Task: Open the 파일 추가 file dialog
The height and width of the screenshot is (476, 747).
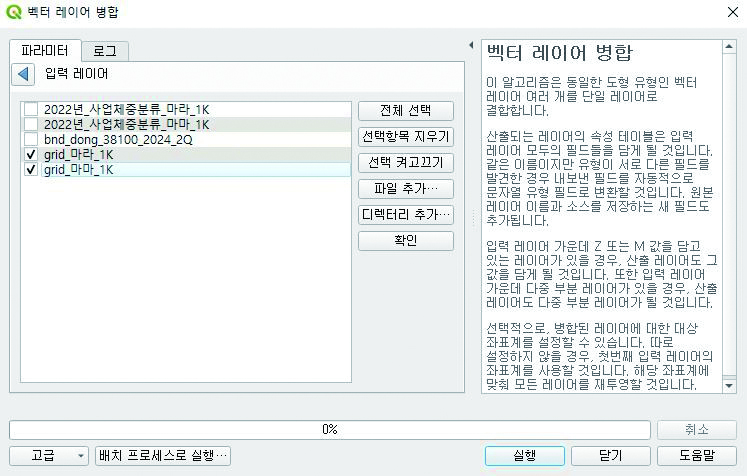Action: 405,188
